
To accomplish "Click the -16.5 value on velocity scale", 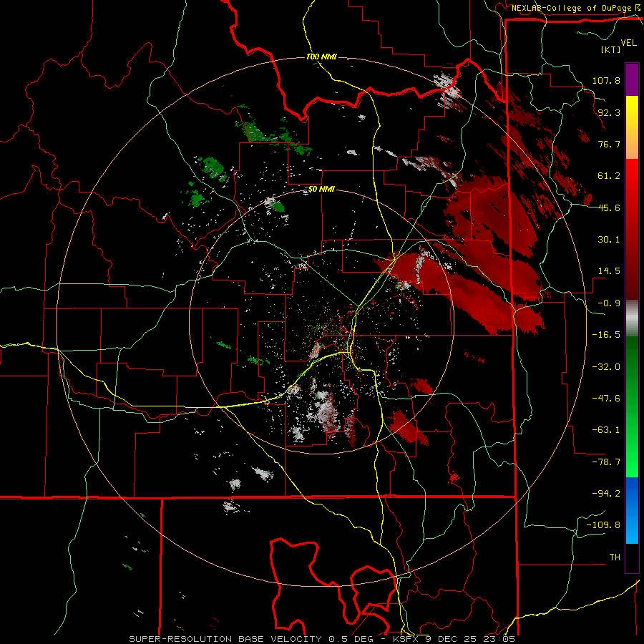I will pyautogui.click(x=606, y=335).
